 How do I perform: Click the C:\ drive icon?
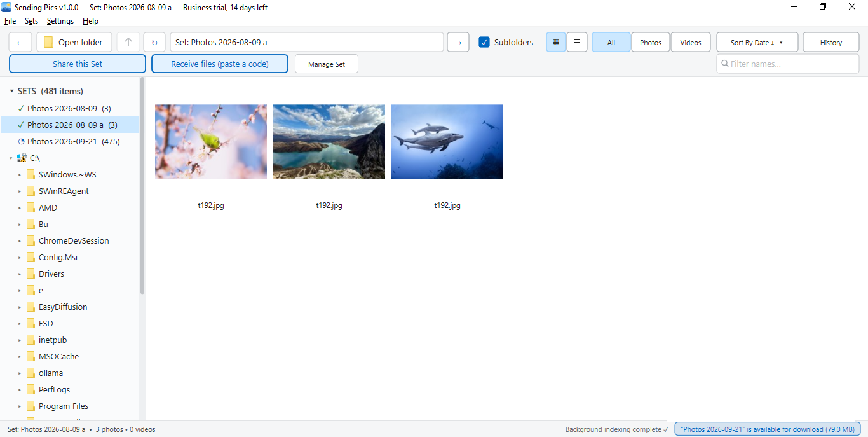22,158
